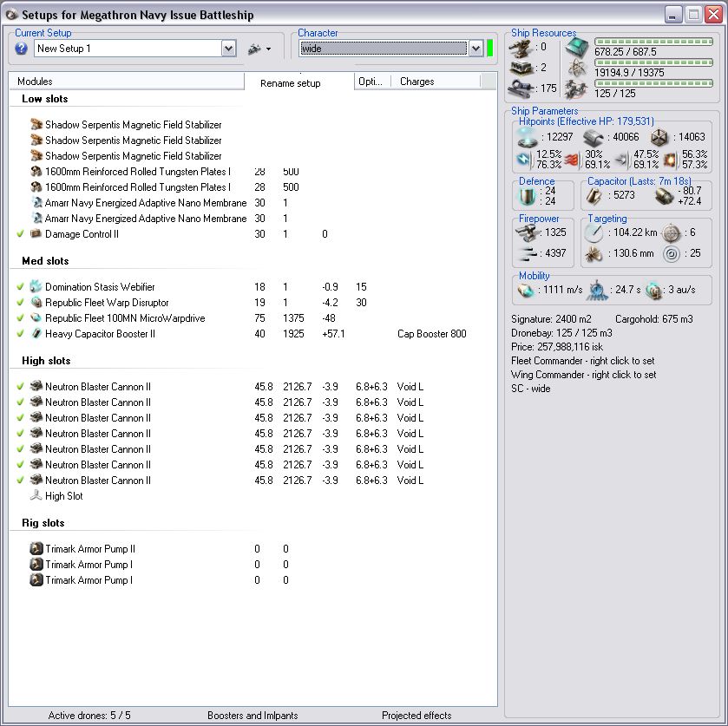
Task: Open the Current Setup dropdown arrow
Action: 228,49
